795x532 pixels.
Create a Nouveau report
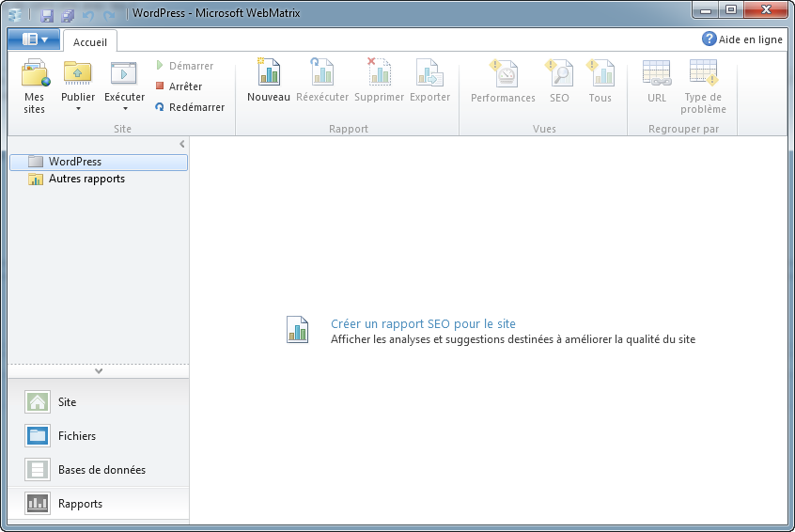(268, 80)
